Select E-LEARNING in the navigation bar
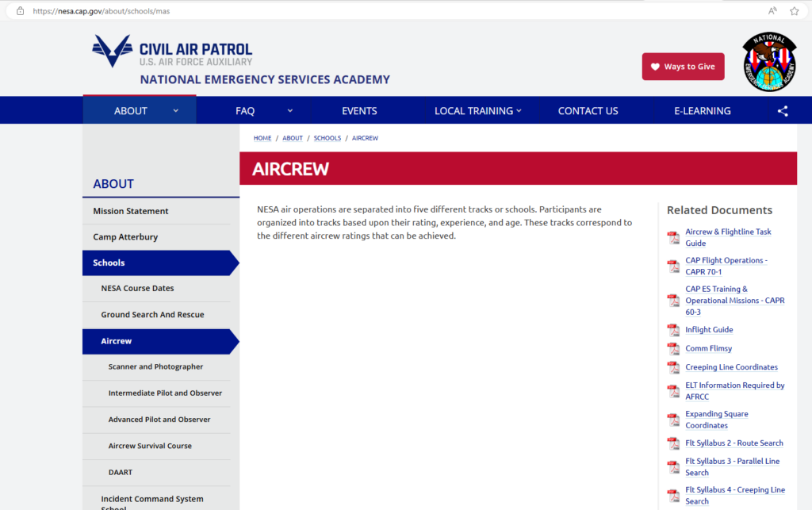Image resolution: width=812 pixels, height=510 pixels. click(702, 111)
